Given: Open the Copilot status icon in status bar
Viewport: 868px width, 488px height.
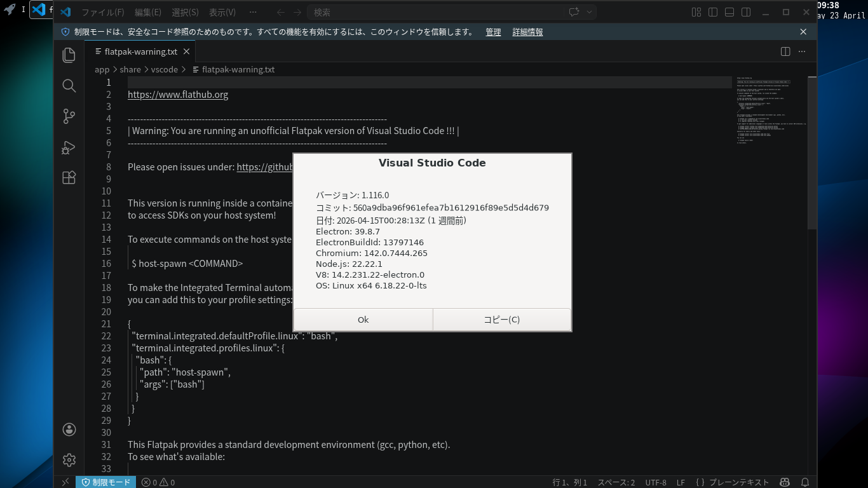Looking at the screenshot, I should point(785,482).
